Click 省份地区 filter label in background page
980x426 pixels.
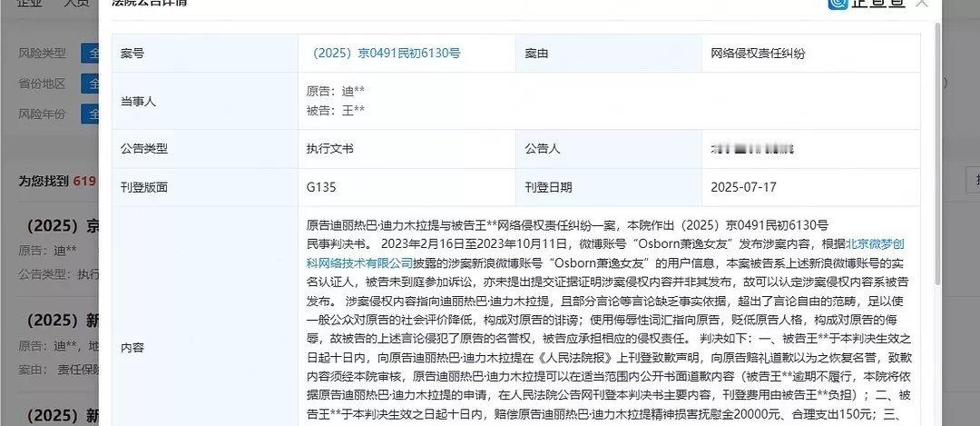click(x=42, y=84)
